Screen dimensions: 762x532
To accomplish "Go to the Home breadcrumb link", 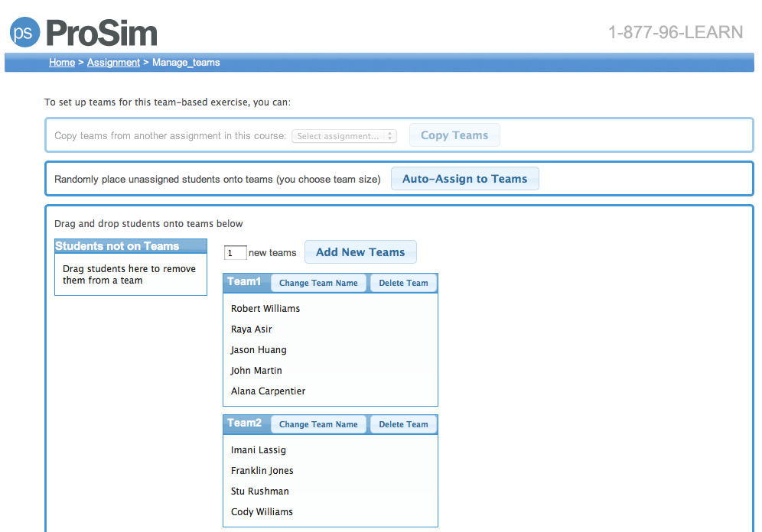I will pos(62,63).
